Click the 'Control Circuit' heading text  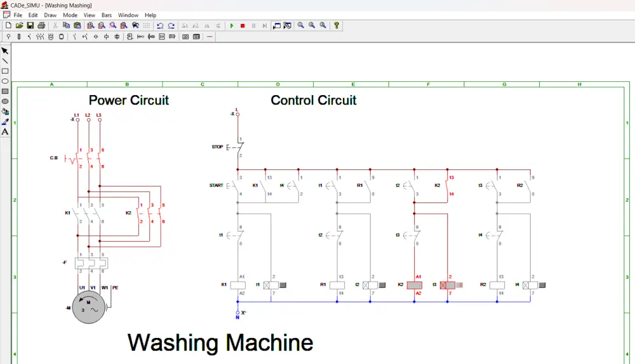click(314, 100)
